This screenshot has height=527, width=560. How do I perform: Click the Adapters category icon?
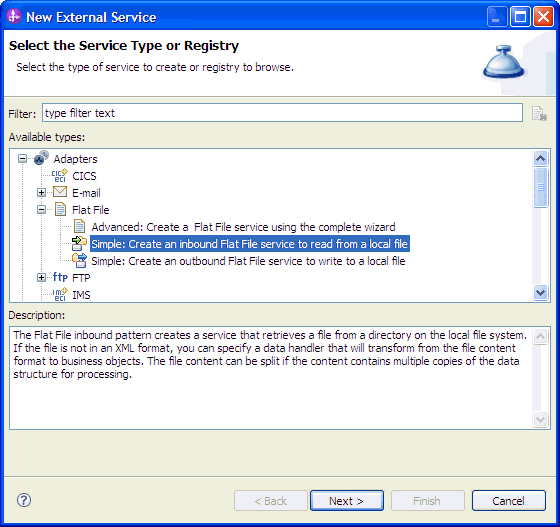point(41,158)
